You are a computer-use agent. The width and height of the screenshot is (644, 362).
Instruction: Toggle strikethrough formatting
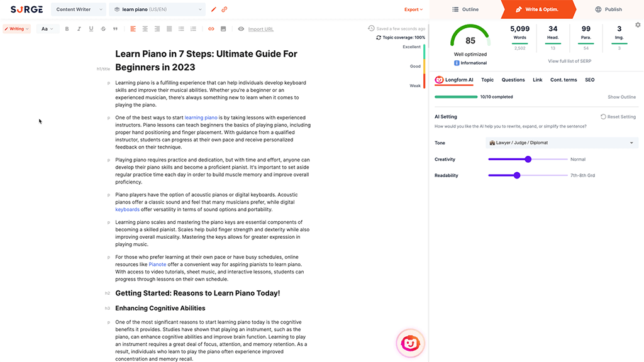[x=103, y=29]
